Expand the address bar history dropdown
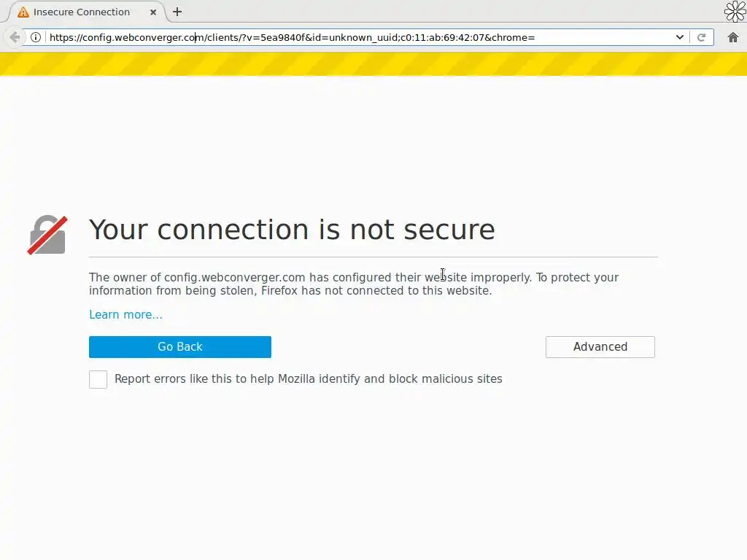The image size is (747, 560). pos(679,37)
